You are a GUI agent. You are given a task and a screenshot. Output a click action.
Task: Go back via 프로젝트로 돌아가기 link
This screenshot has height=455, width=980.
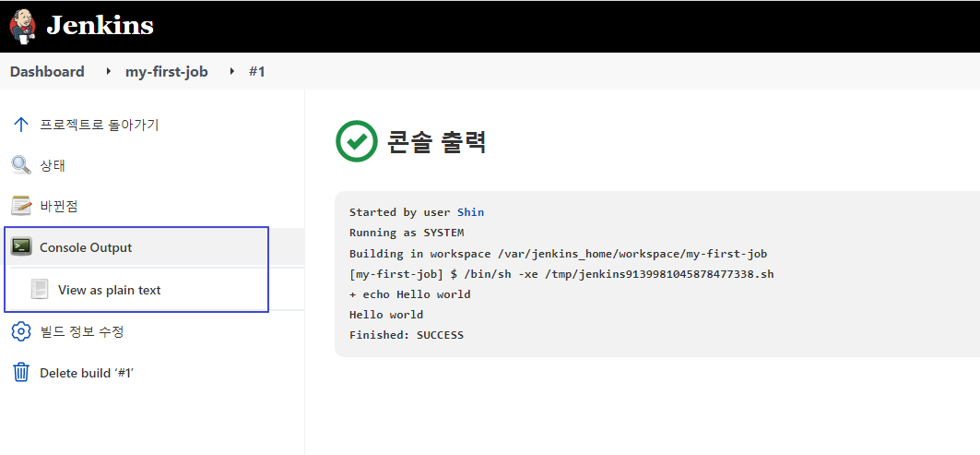[100, 125]
